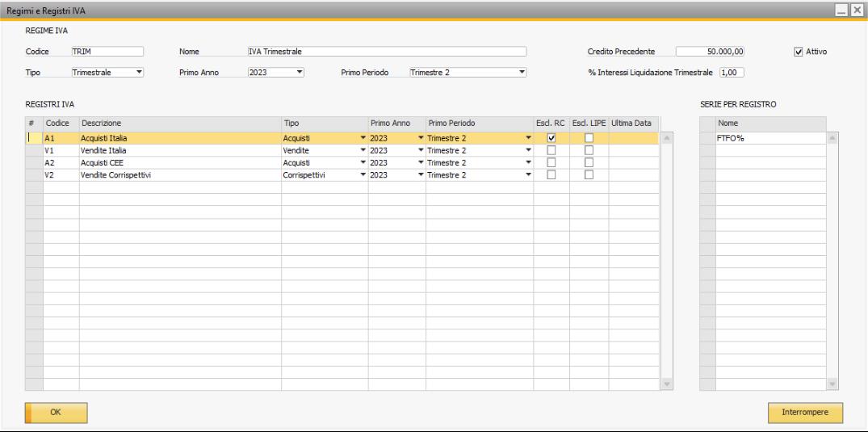Open the regime Tipo dropdown (Trimestrale)
The image size is (868, 432).
click(140, 72)
